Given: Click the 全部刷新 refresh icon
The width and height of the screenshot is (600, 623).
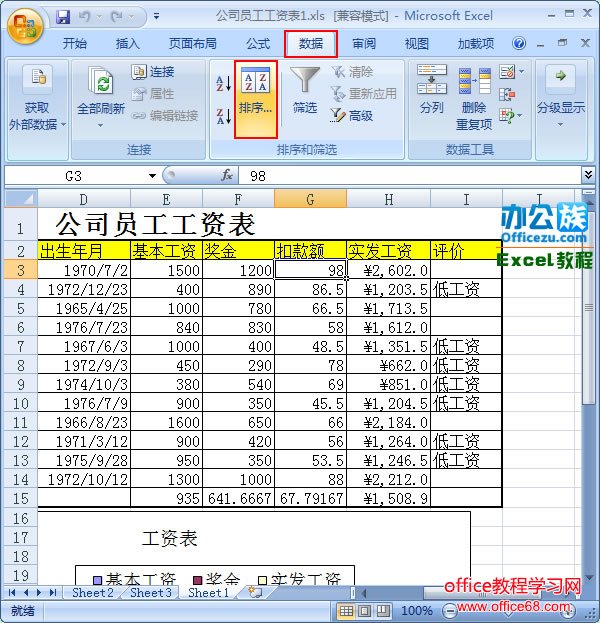Looking at the screenshot, I should (101, 81).
